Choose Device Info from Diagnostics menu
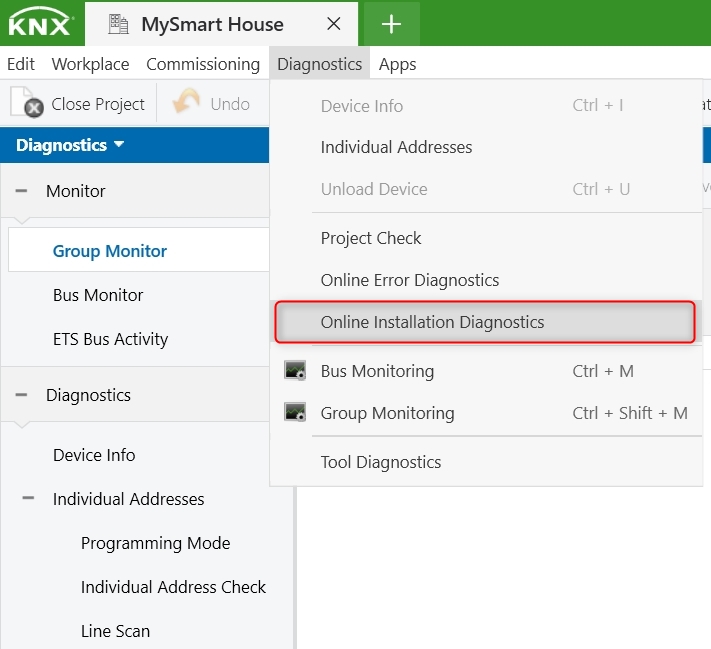Image resolution: width=711 pixels, height=649 pixels. tap(486, 106)
